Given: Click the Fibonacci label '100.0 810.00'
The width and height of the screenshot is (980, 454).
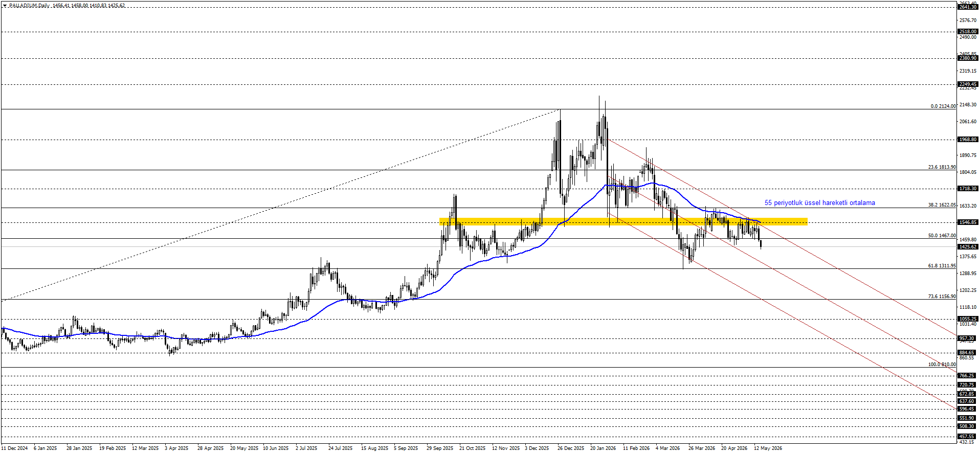Looking at the screenshot, I should pos(942,365).
